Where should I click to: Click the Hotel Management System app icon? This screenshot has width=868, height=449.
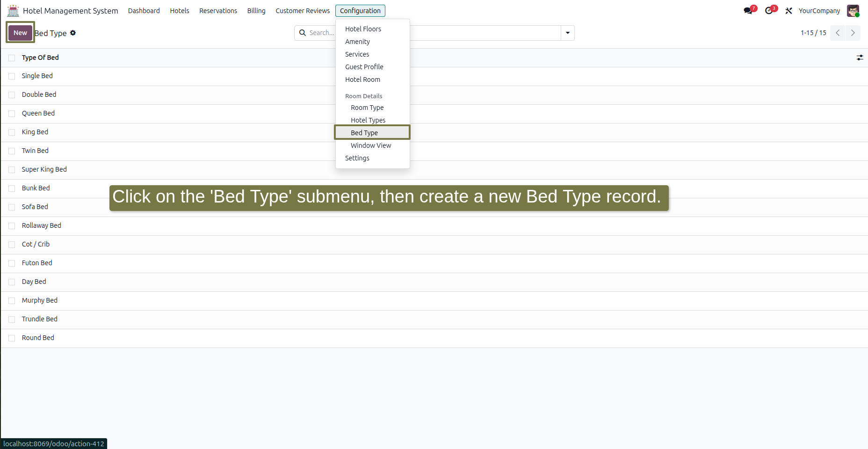[x=13, y=11]
